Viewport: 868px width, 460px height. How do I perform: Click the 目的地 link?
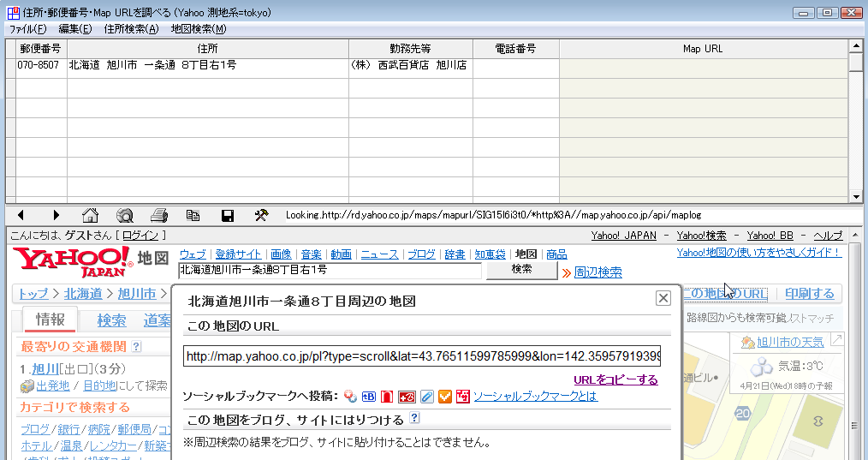point(99,385)
